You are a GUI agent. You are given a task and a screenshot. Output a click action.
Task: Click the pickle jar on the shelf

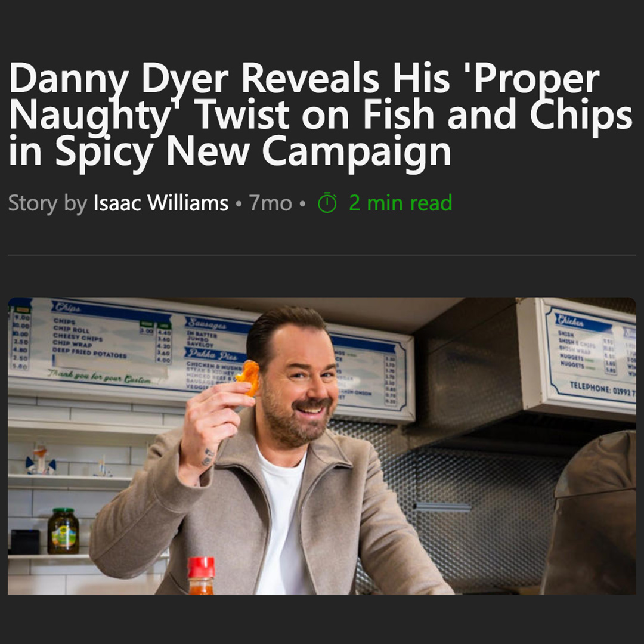63,531
